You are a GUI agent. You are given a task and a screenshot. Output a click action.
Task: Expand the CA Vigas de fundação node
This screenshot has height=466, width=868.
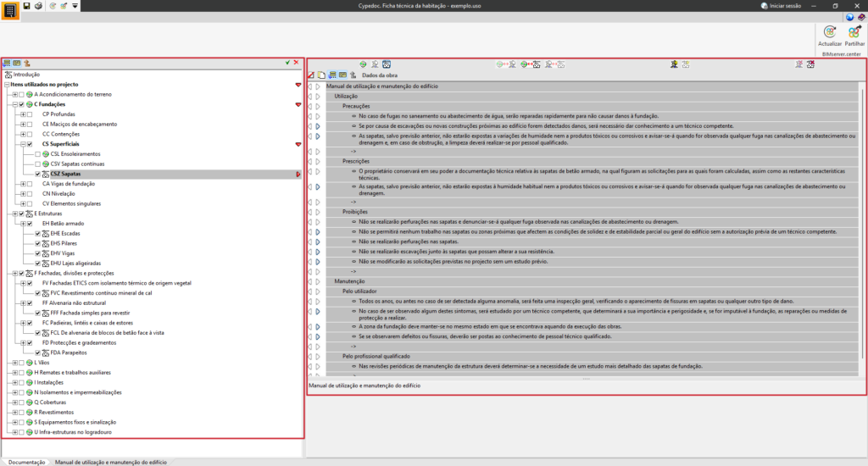[x=23, y=185]
